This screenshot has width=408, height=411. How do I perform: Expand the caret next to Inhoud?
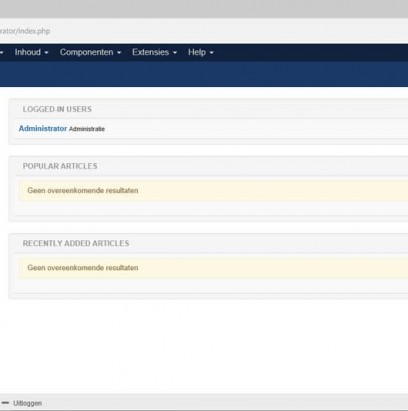tap(46, 53)
